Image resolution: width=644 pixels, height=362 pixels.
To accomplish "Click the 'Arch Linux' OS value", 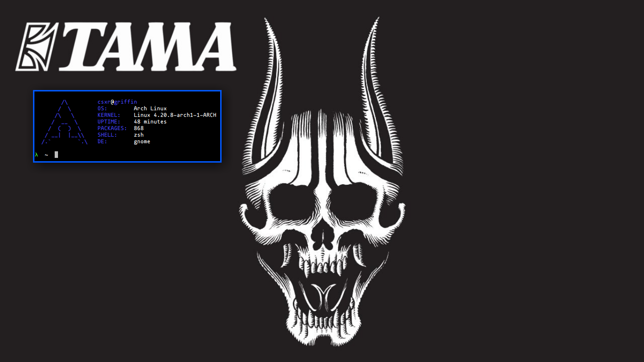I will (x=150, y=108).
